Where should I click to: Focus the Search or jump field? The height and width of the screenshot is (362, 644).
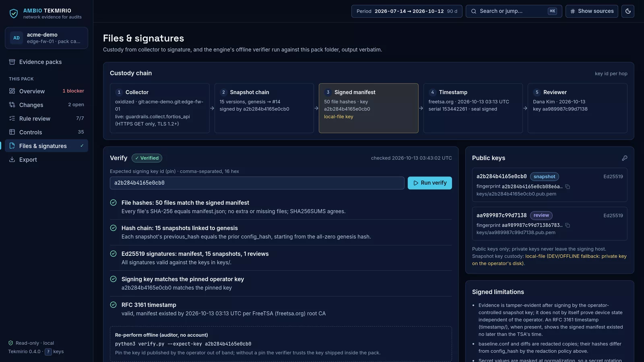[x=514, y=11]
